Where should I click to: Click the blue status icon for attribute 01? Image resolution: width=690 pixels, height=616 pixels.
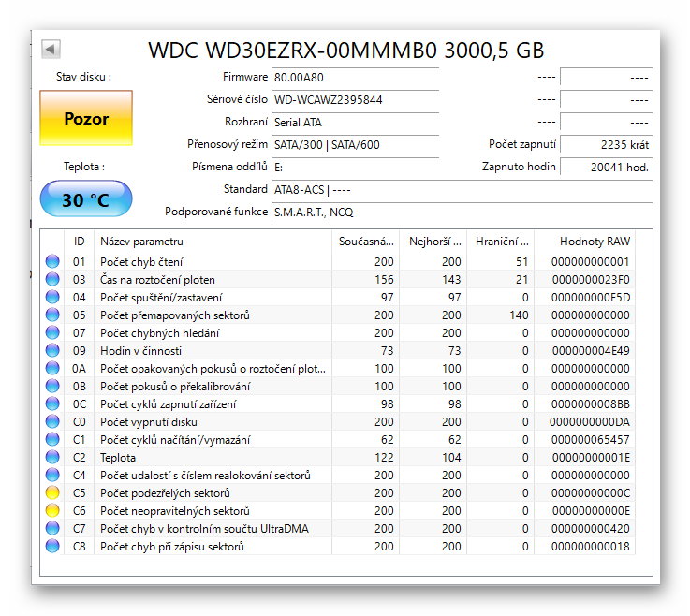pos(52,261)
